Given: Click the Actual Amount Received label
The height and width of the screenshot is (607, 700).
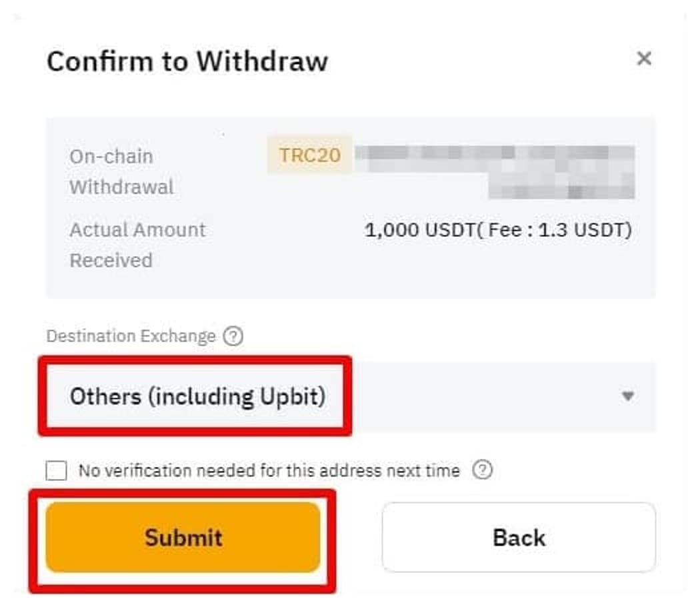Looking at the screenshot, I should 137,245.
